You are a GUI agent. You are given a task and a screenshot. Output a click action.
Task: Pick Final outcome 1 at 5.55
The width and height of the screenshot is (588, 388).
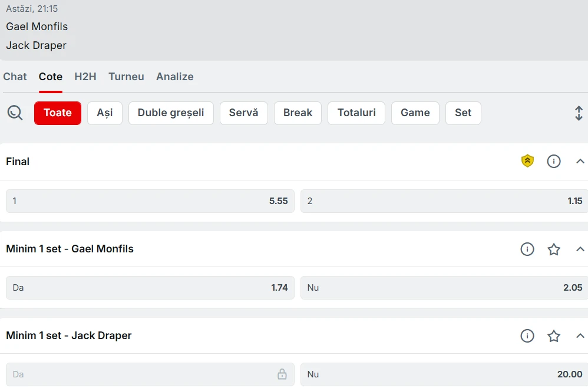pos(150,201)
